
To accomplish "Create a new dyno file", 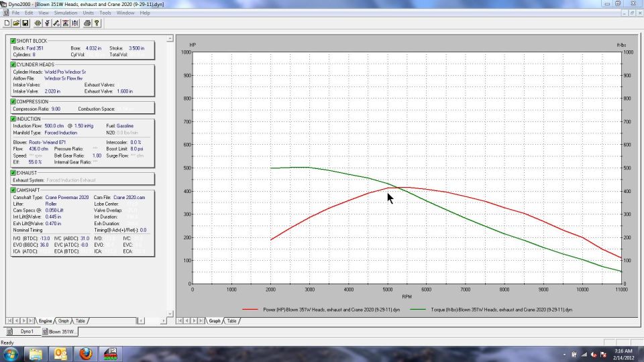I will [x=7, y=23].
